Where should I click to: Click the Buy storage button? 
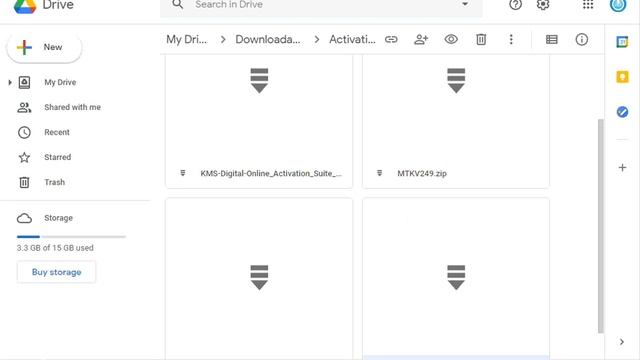coord(56,272)
